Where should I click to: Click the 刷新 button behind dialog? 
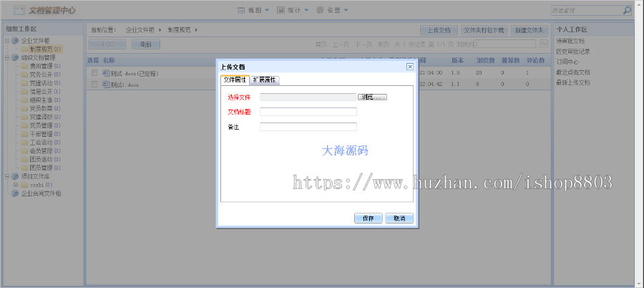tap(146, 44)
